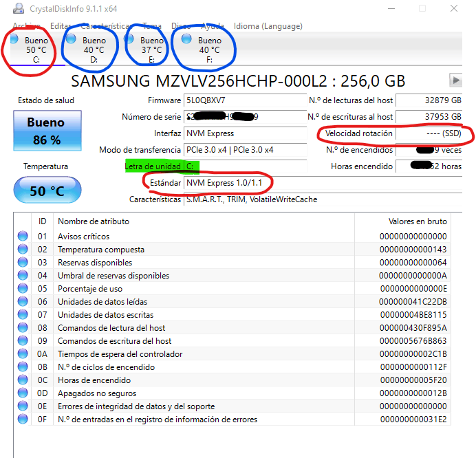
Task: Open the Disco menu
Action: click(x=181, y=26)
